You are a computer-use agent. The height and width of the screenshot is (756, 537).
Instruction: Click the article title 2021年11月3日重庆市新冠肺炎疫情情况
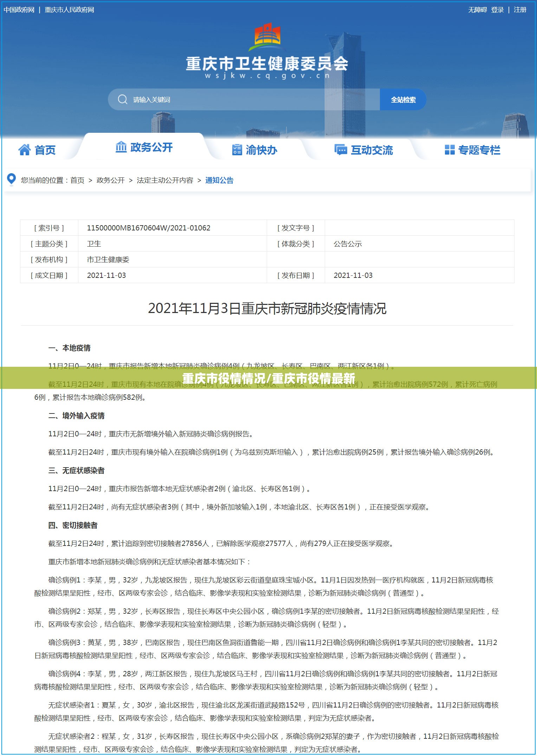click(267, 308)
